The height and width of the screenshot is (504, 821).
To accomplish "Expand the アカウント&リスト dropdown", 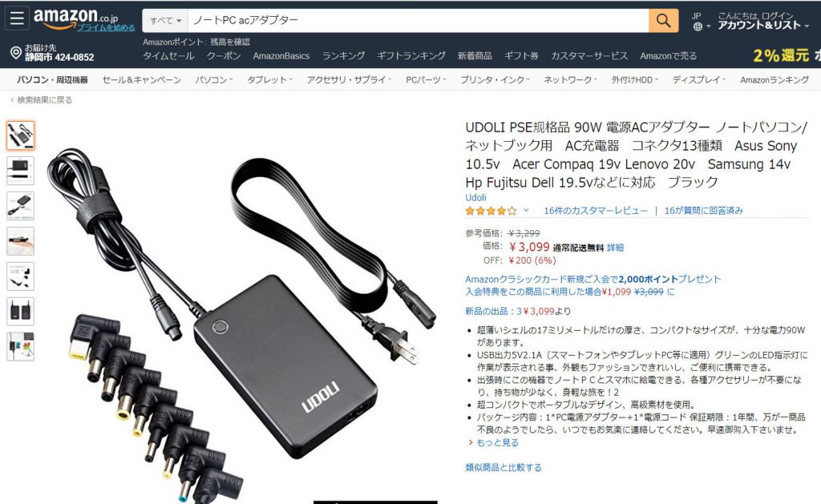I will click(x=763, y=25).
